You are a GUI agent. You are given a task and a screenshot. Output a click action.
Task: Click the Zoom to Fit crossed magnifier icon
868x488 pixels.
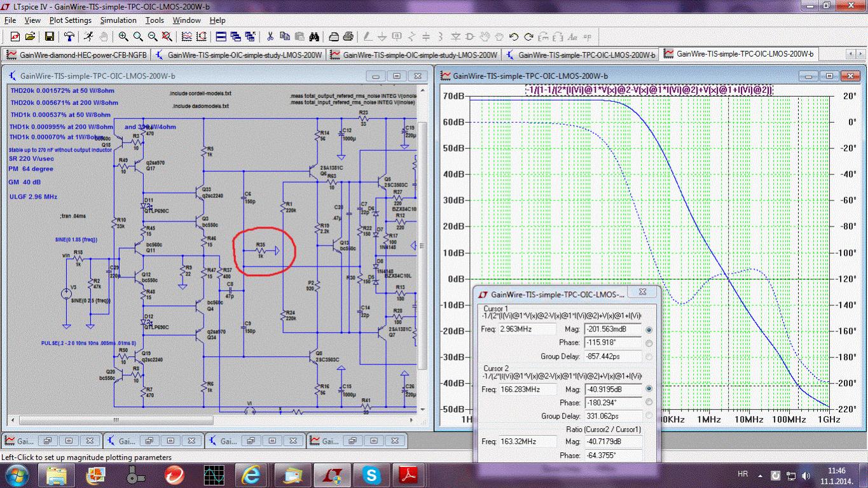167,36
